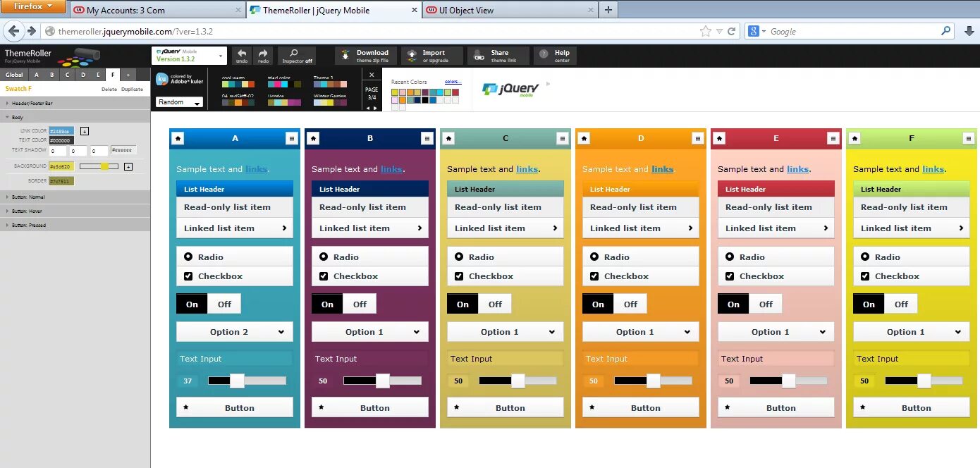Switch to the Global tab
Viewport: 980px width, 468px height.
[x=14, y=75]
